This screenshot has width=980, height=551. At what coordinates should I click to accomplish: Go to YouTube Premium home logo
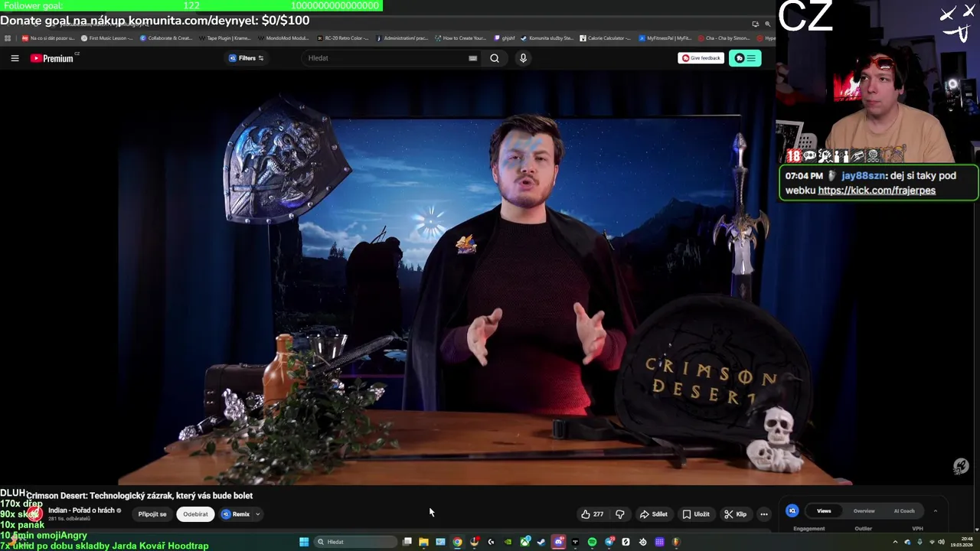click(53, 58)
